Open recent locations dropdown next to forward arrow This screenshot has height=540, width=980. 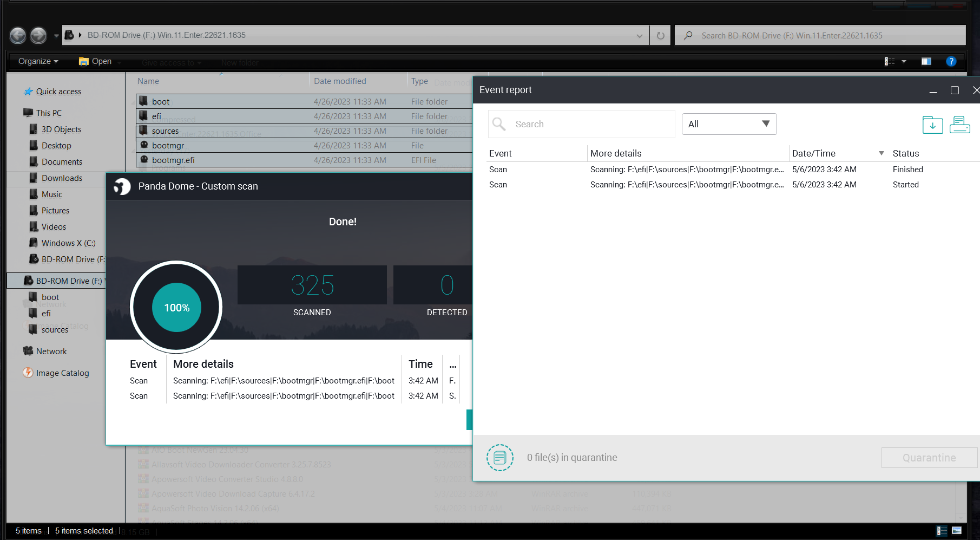pyautogui.click(x=56, y=36)
